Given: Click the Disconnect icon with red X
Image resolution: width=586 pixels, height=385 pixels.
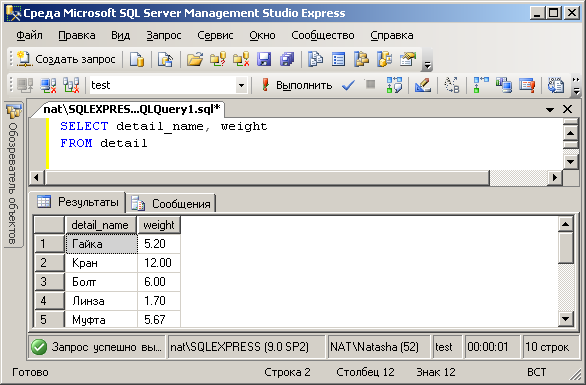Looking at the screenshot, I should coord(48,86).
